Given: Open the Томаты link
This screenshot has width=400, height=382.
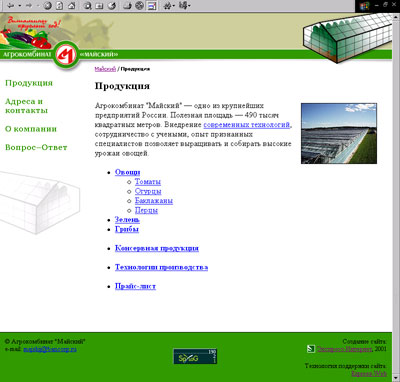Looking at the screenshot, I should [x=148, y=182].
